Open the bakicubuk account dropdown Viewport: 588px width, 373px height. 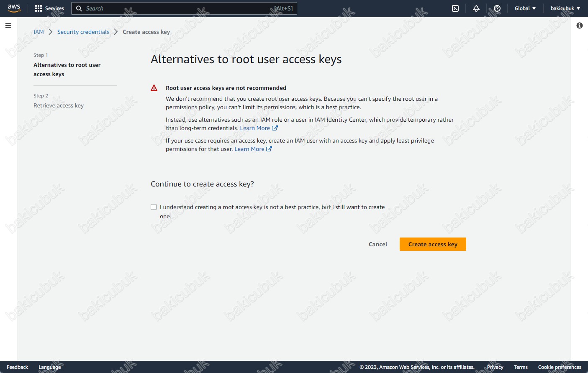565,8
